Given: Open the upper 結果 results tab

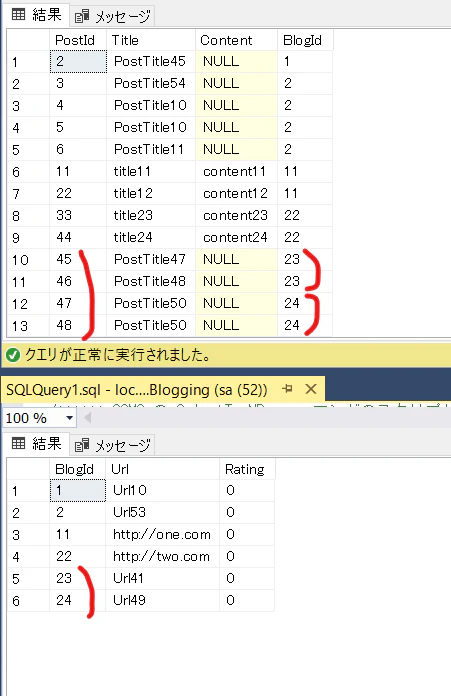Looking at the screenshot, I should (x=37, y=15).
